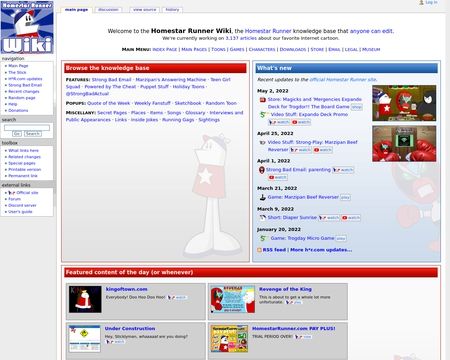Click joystick icon beside Game: Marzipan Beef Reverser

pos(263,197)
